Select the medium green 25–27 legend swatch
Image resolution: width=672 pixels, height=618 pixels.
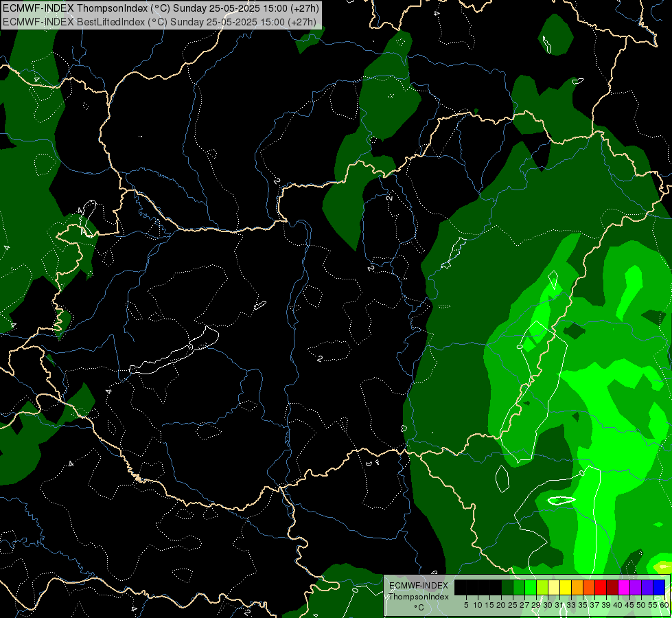[x=519, y=587]
